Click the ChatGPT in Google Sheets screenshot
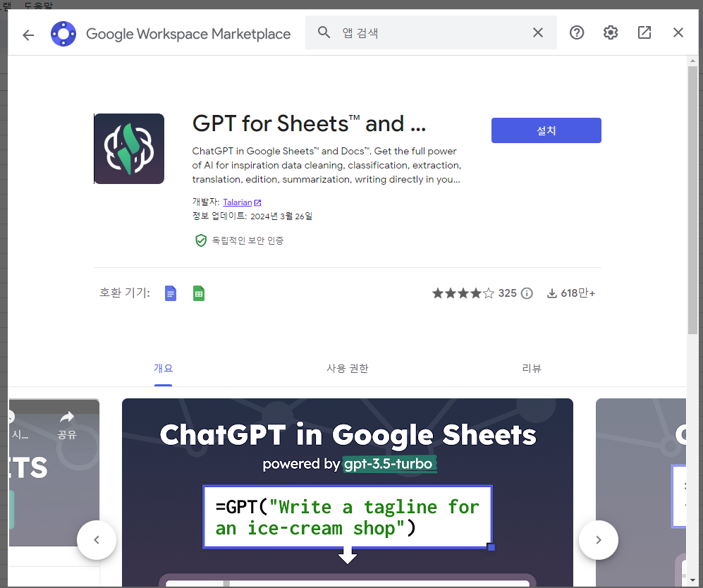The image size is (703, 588). coord(348,492)
